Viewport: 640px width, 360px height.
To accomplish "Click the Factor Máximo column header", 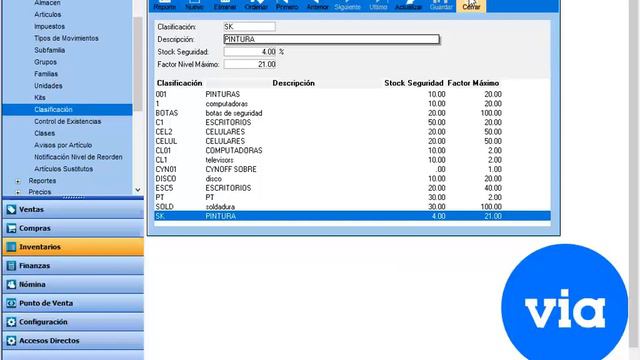I will click(x=473, y=83).
